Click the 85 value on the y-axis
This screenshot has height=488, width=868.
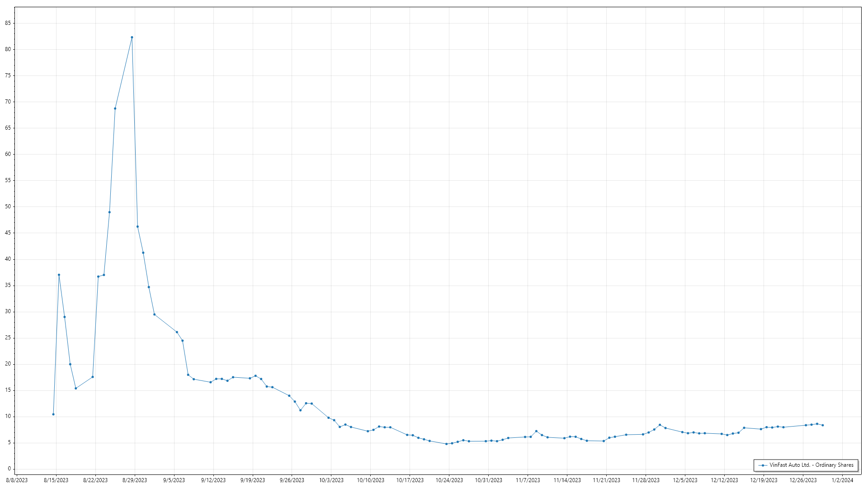8,23
